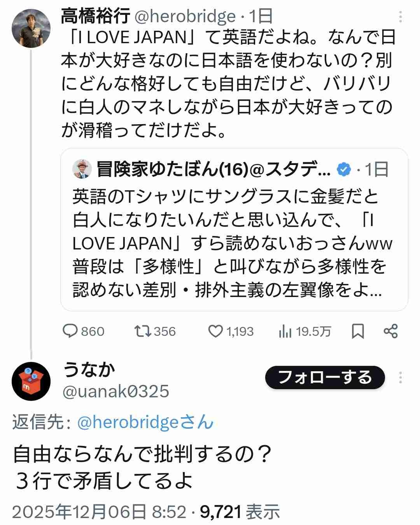Click the うなか display name
The width and height of the screenshot is (420, 525).
click(x=89, y=369)
